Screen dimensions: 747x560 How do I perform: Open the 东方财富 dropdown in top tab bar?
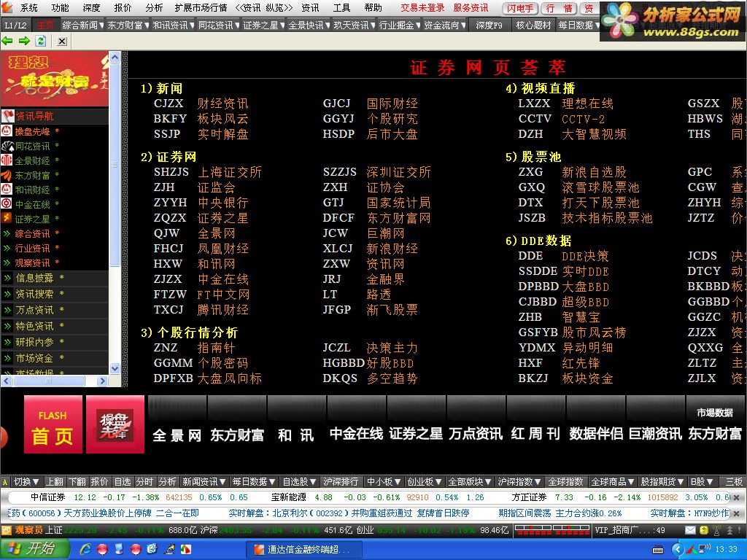pyautogui.click(x=128, y=26)
